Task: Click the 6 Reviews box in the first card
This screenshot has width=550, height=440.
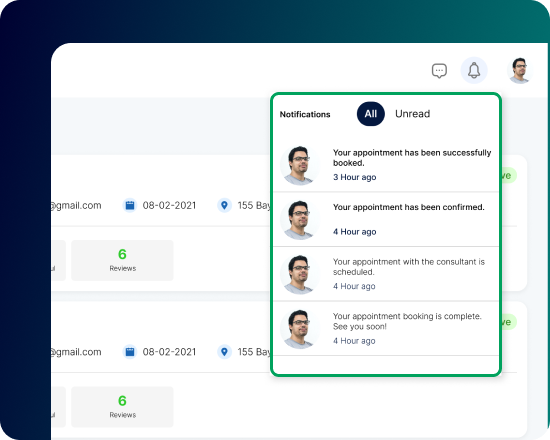Action: tap(122, 260)
